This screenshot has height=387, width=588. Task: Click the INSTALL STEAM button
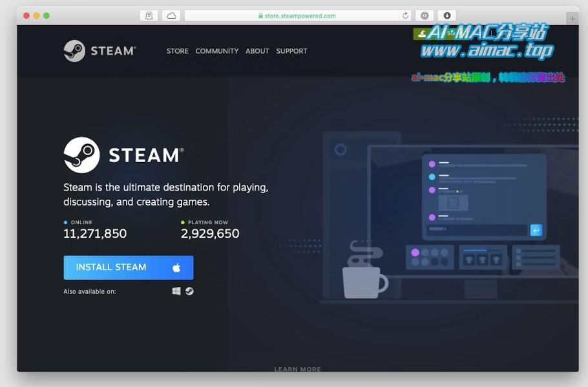pyautogui.click(x=129, y=267)
